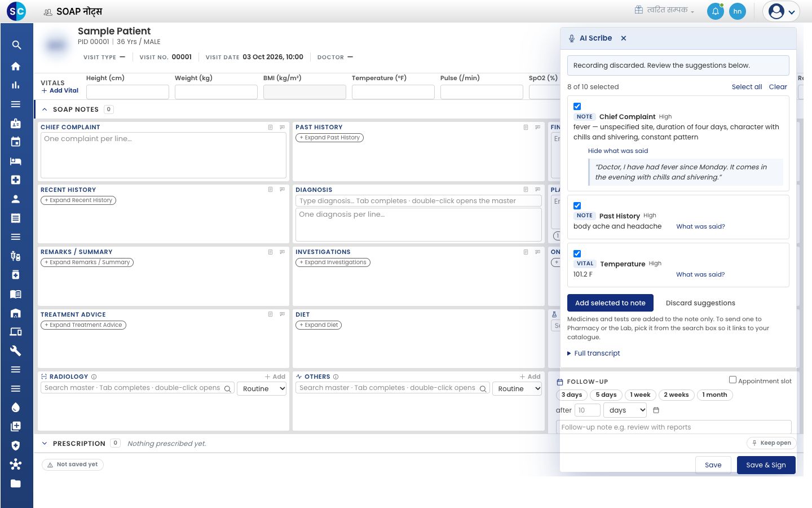Viewport: 812px width, 508px height.
Task: Click into the Chief Complaint text area
Action: tap(164, 155)
